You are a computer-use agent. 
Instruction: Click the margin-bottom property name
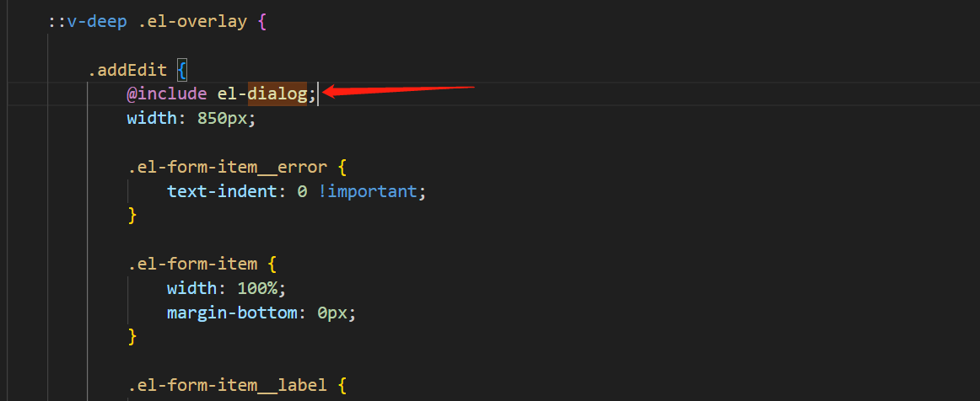pyautogui.click(x=237, y=313)
